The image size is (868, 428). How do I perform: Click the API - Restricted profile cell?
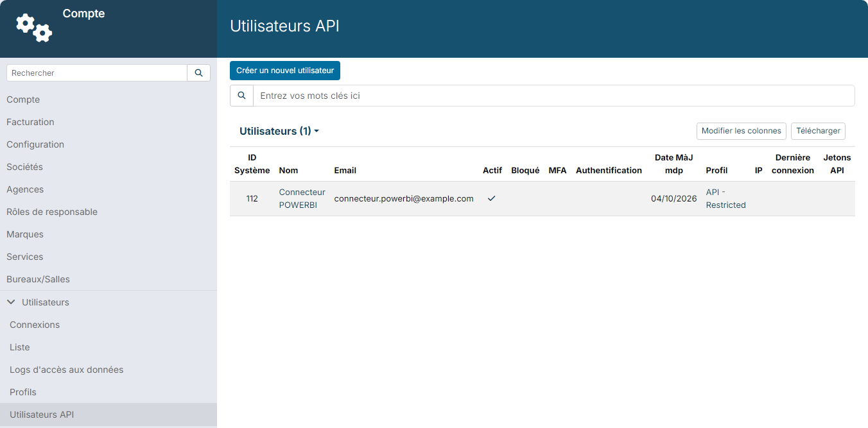[726, 199]
